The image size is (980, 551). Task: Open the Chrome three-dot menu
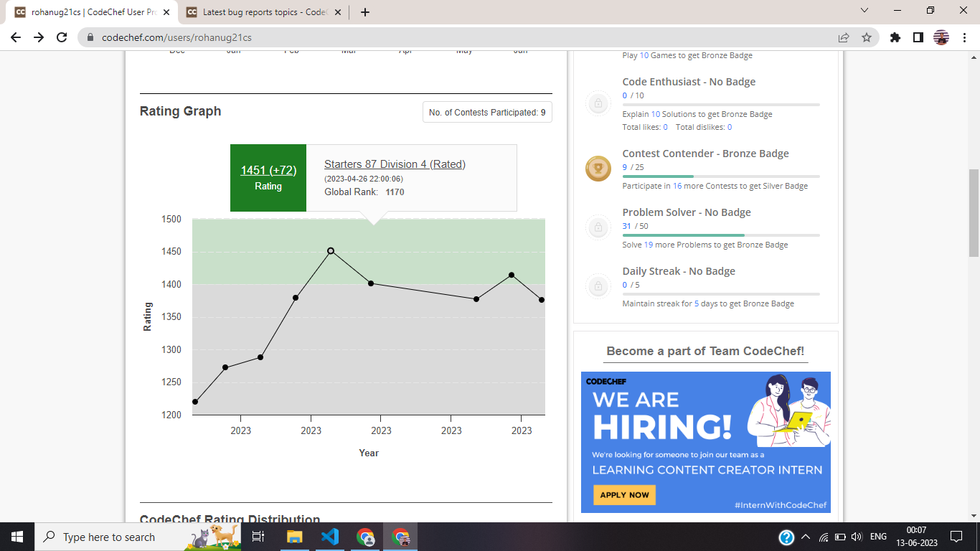click(x=964, y=37)
